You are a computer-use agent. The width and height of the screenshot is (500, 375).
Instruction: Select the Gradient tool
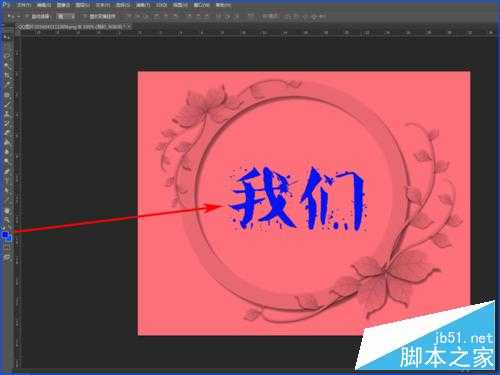coord(7,142)
